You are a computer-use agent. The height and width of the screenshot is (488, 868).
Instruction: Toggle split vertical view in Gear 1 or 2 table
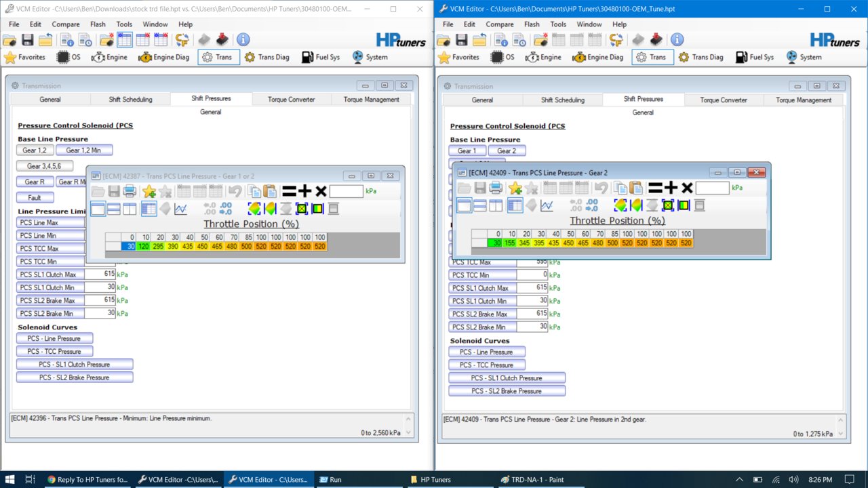click(x=130, y=209)
